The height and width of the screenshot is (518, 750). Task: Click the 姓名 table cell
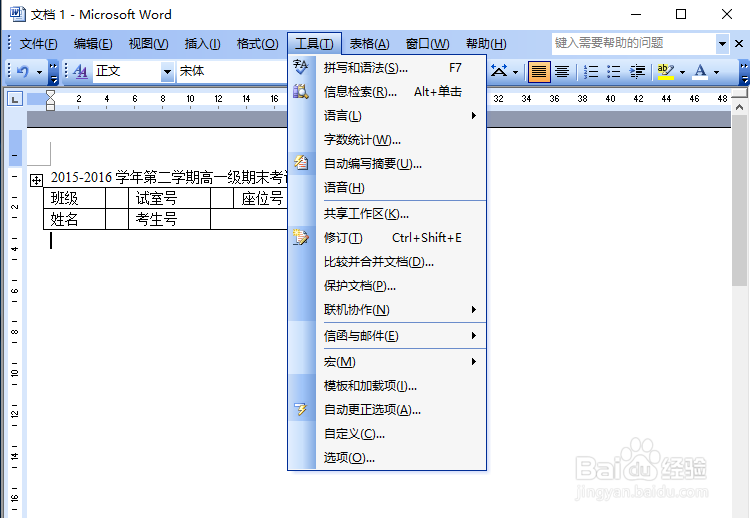tap(74, 219)
